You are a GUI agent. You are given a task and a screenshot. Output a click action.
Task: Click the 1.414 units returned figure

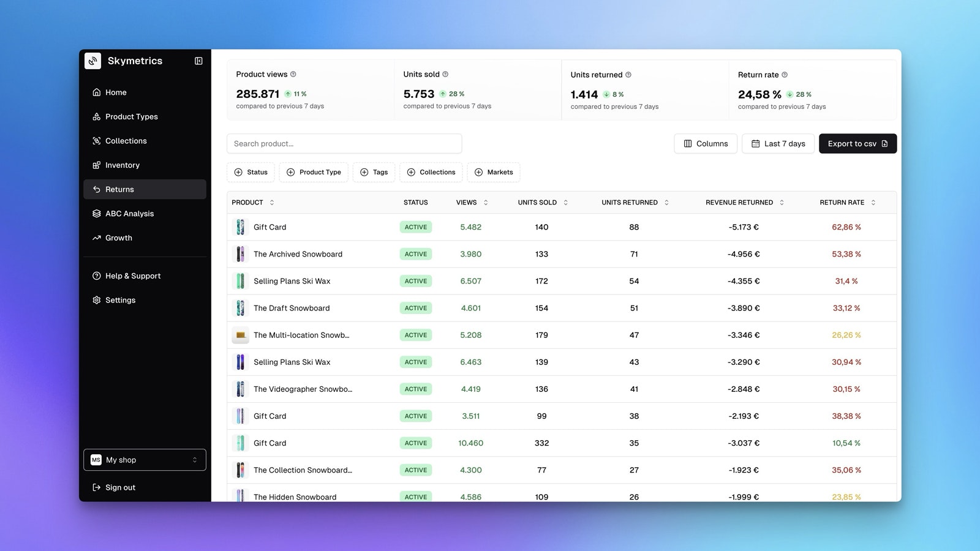(x=584, y=94)
